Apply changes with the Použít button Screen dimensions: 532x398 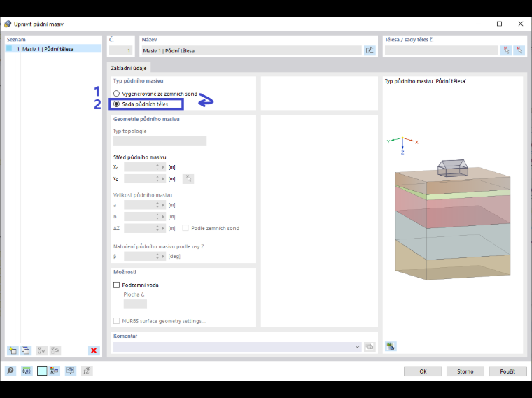507,371
